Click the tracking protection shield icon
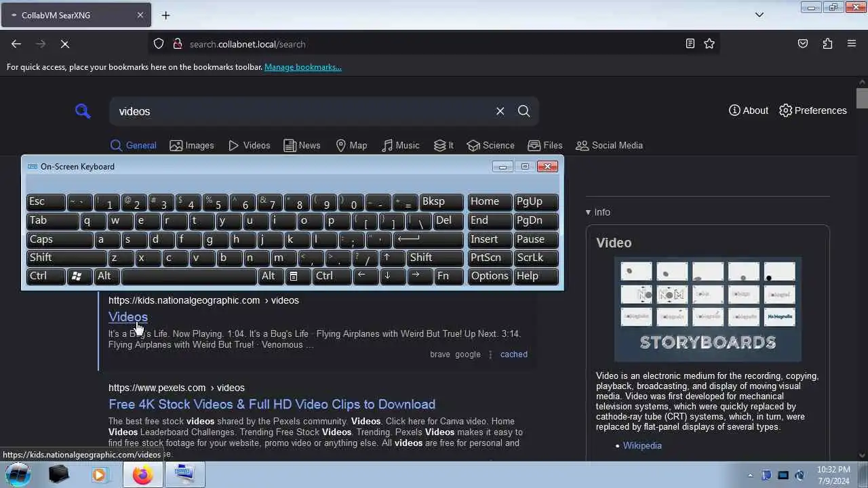The height and width of the screenshot is (488, 868). point(159,44)
